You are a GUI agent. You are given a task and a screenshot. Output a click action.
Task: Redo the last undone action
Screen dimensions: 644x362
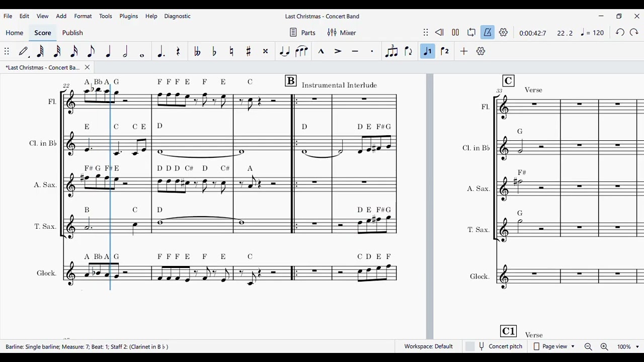pos(634,33)
